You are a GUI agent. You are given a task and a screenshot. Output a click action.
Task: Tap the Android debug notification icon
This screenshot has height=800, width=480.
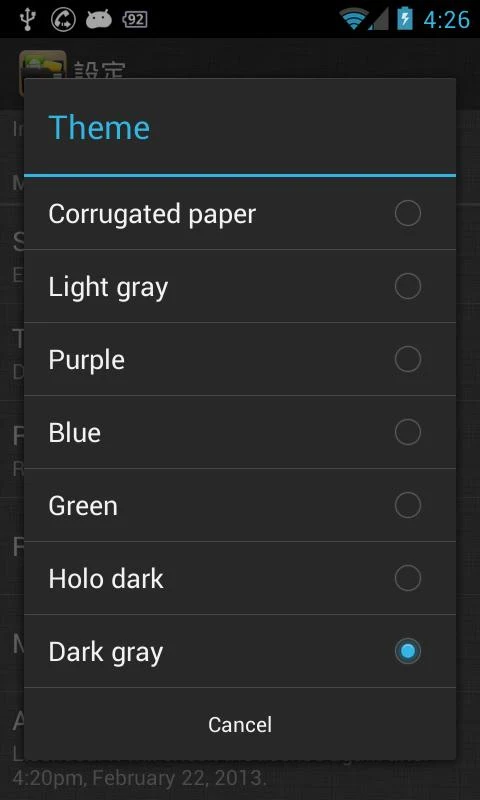coord(99,19)
